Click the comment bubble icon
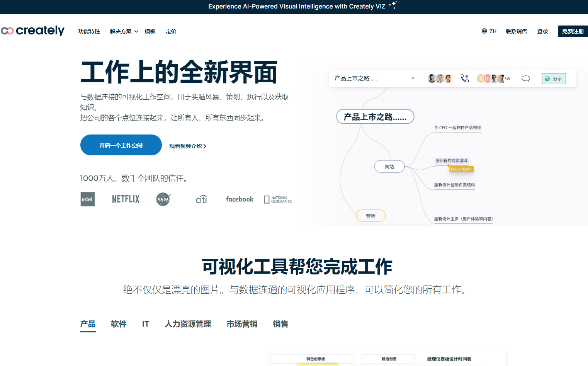This screenshot has width=588, height=366. pyautogui.click(x=525, y=78)
